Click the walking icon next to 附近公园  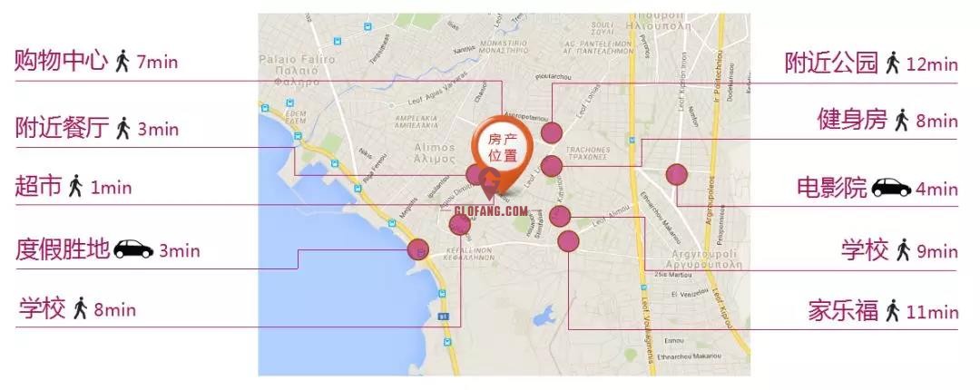[893, 63]
